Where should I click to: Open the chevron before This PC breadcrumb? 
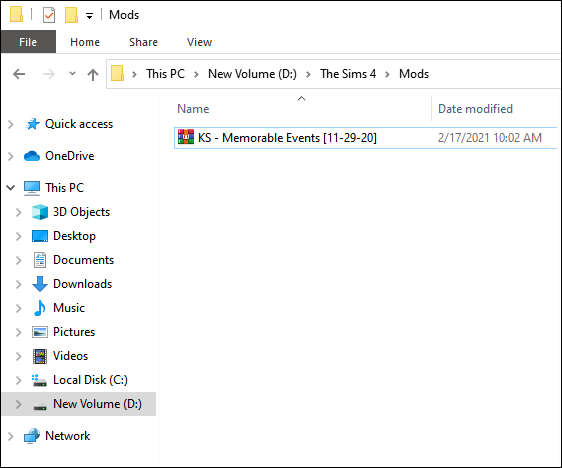pyautogui.click(x=134, y=75)
